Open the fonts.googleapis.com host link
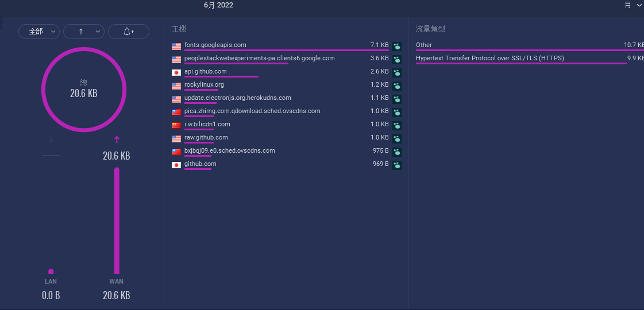This screenshot has width=644, height=310. point(215,45)
